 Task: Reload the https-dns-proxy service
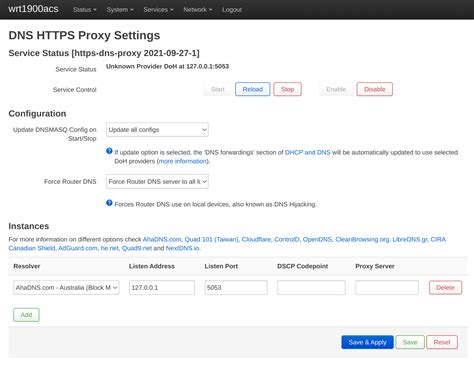253,89
